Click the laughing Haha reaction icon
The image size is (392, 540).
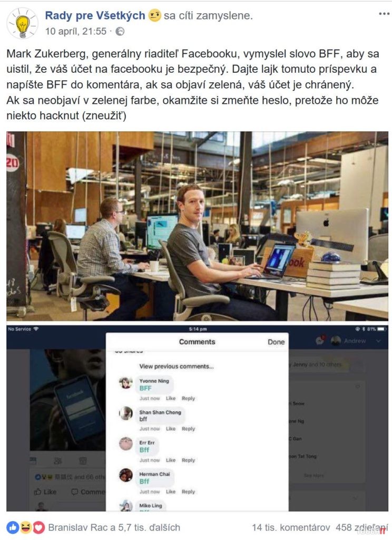pyautogui.click(x=25, y=527)
